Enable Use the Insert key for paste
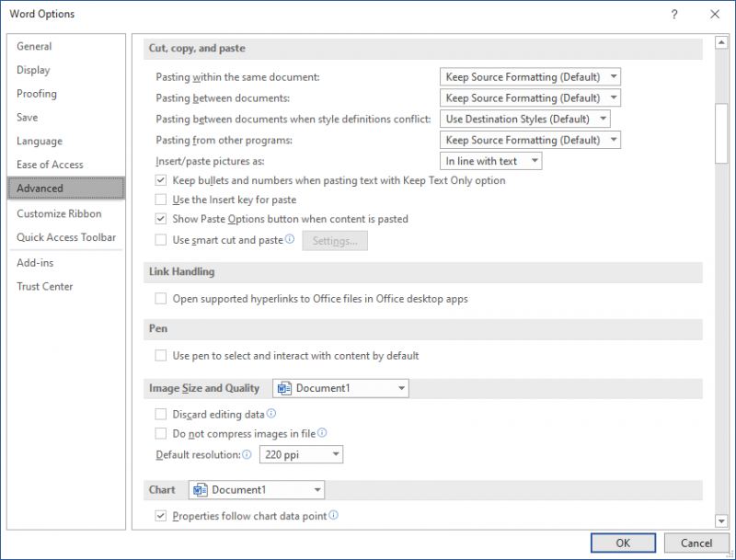Image resolution: width=736 pixels, height=560 pixels. pyautogui.click(x=160, y=200)
